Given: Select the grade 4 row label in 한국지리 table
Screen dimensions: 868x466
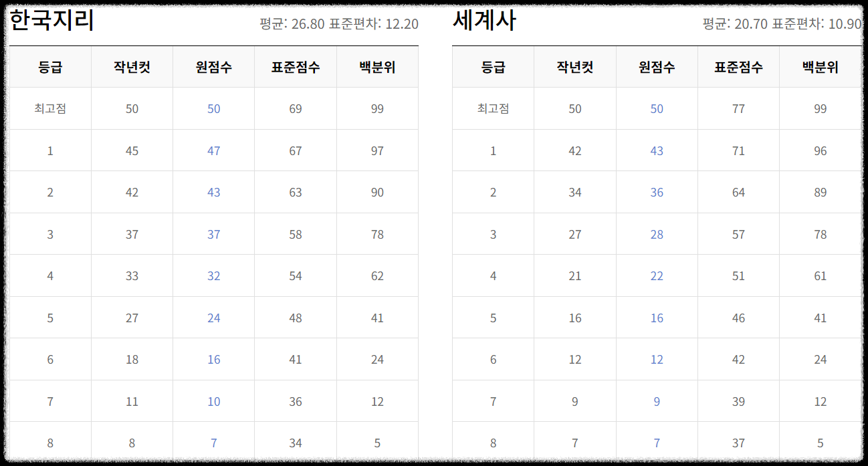Looking at the screenshot, I should pyautogui.click(x=49, y=275).
